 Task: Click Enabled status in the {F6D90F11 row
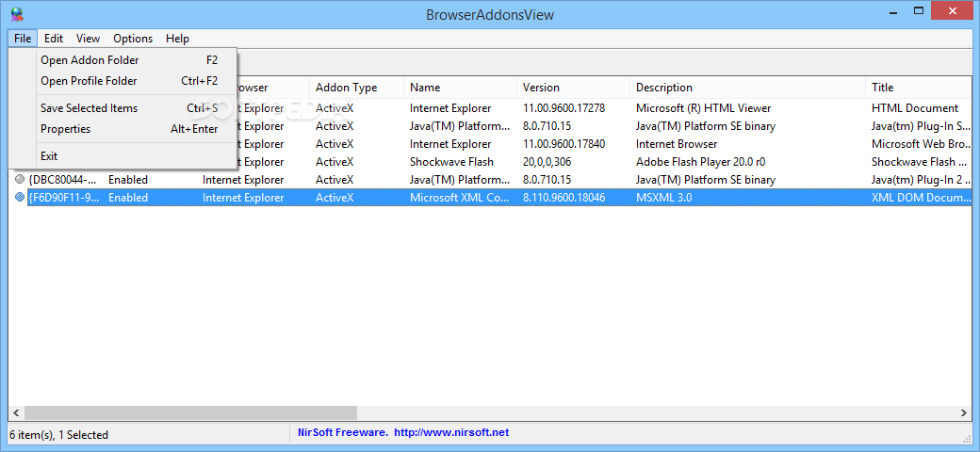tap(128, 198)
